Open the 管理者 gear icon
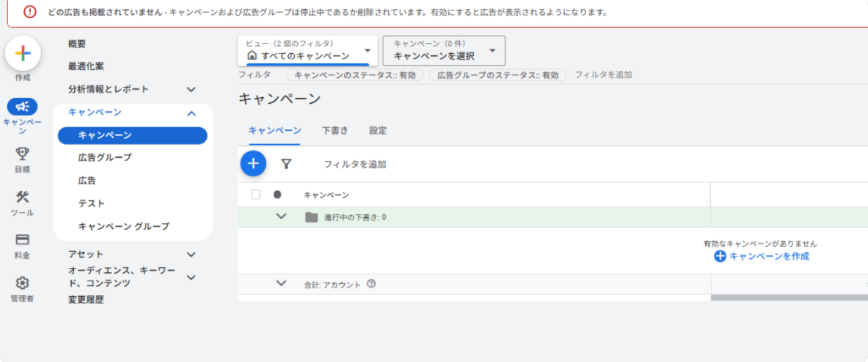 tap(22, 283)
